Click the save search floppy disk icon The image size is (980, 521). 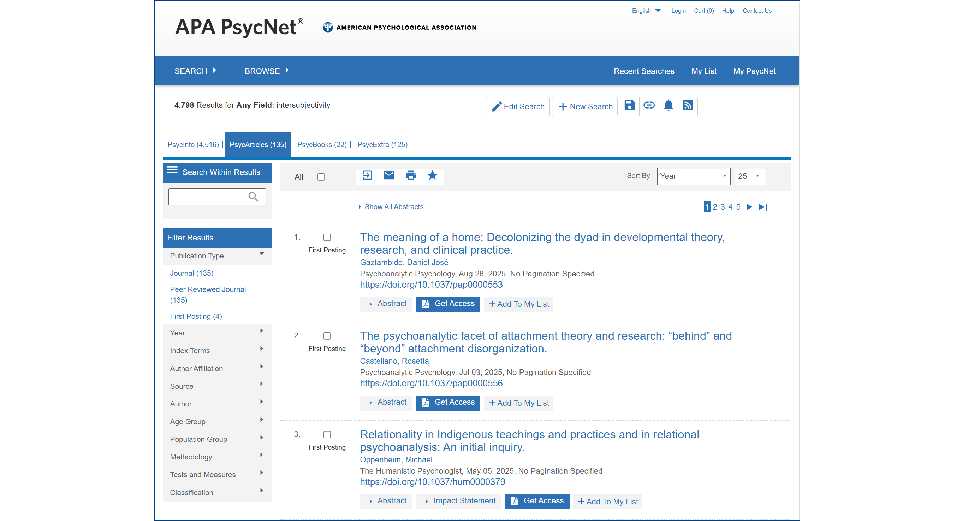click(x=630, y=105)
